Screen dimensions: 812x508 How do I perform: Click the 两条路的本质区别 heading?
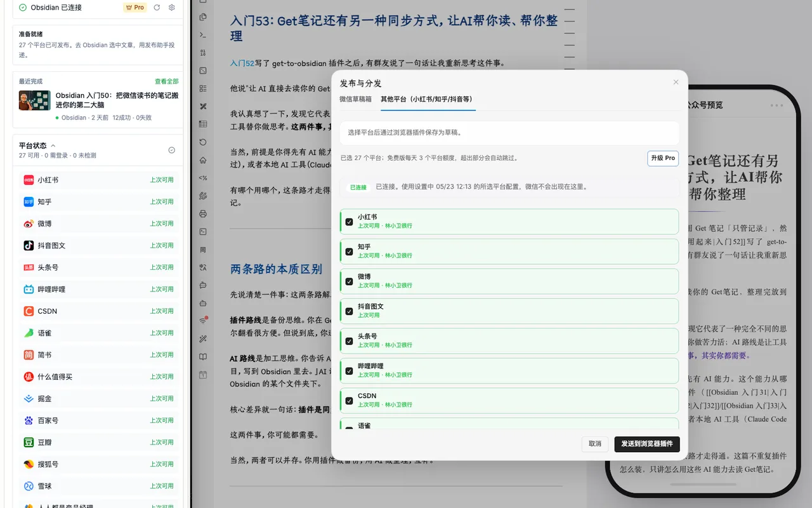coord(276,269)
